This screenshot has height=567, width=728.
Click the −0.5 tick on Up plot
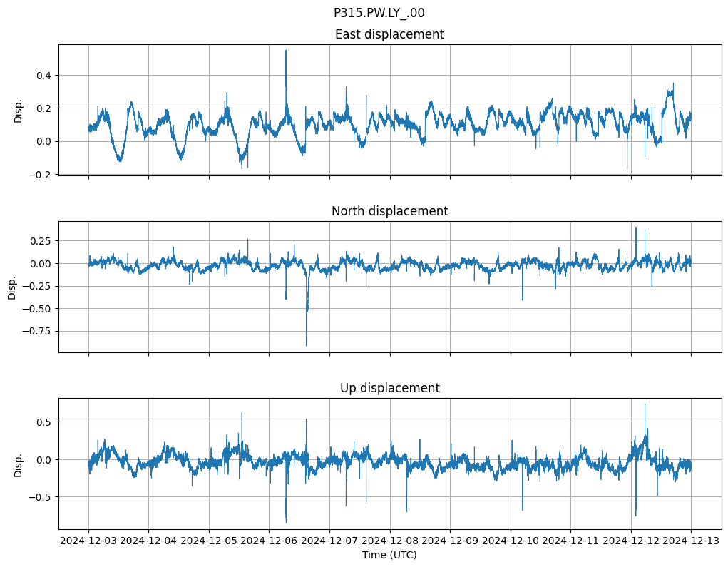click(40, 496)
